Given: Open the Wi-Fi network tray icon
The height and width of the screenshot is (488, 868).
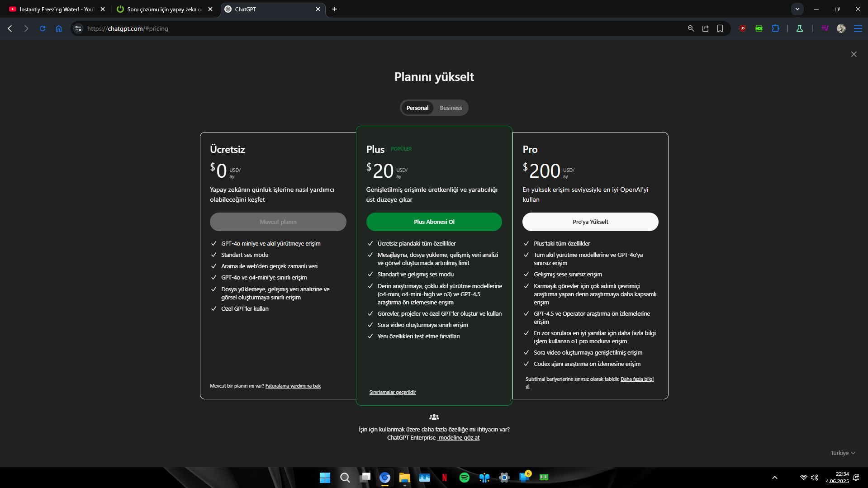Looking at the screenshot, I should point(804,478).
